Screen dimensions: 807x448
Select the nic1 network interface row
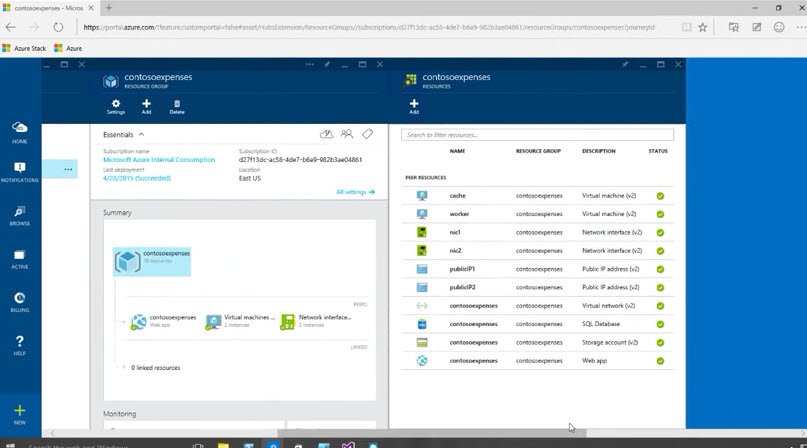537,232
